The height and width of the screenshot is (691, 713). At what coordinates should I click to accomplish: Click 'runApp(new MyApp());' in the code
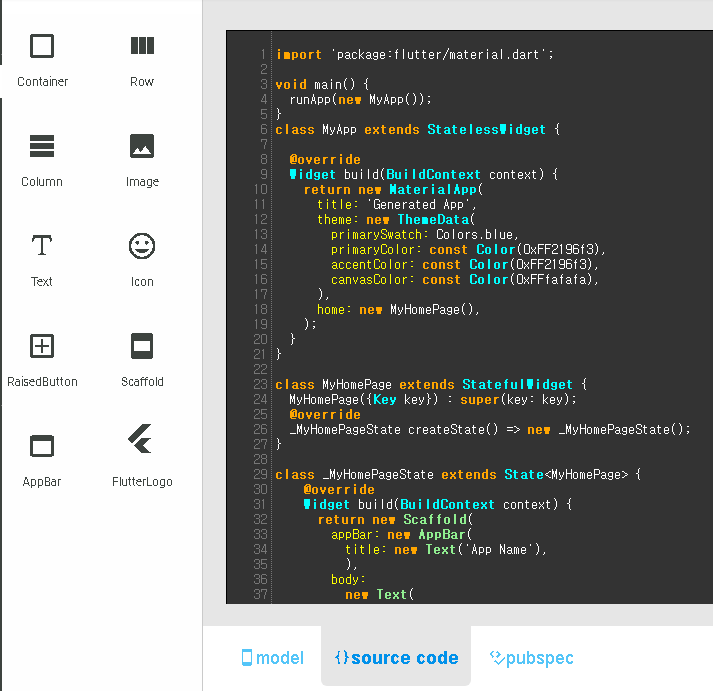tap(360, 99)
